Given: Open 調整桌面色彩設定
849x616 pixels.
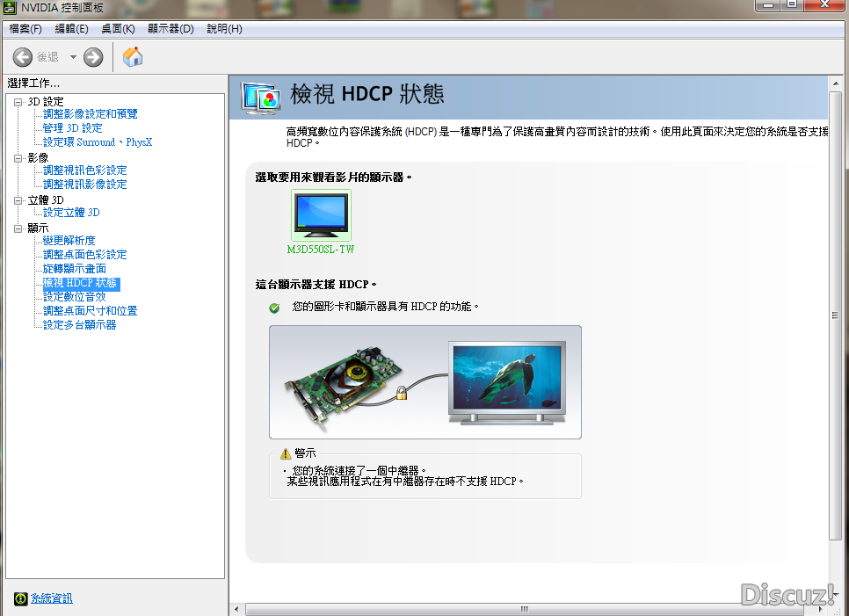Looking at the screenshot, I should coord(85,255).
